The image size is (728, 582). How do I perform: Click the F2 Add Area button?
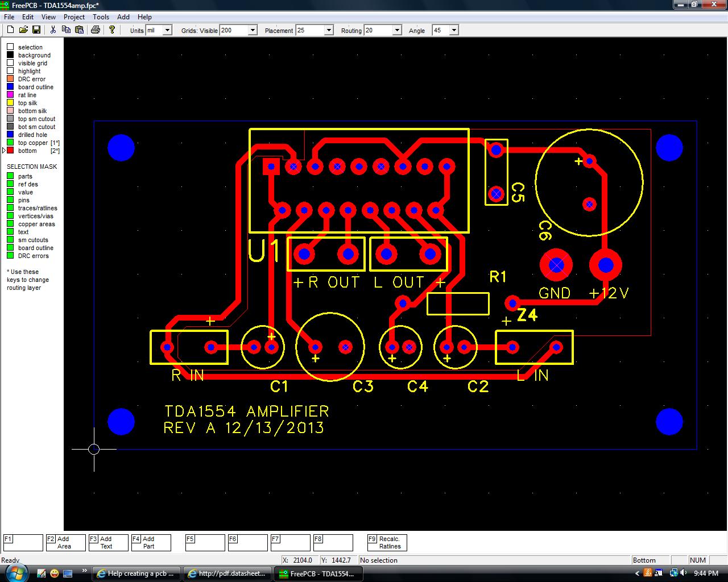[65, 543]
